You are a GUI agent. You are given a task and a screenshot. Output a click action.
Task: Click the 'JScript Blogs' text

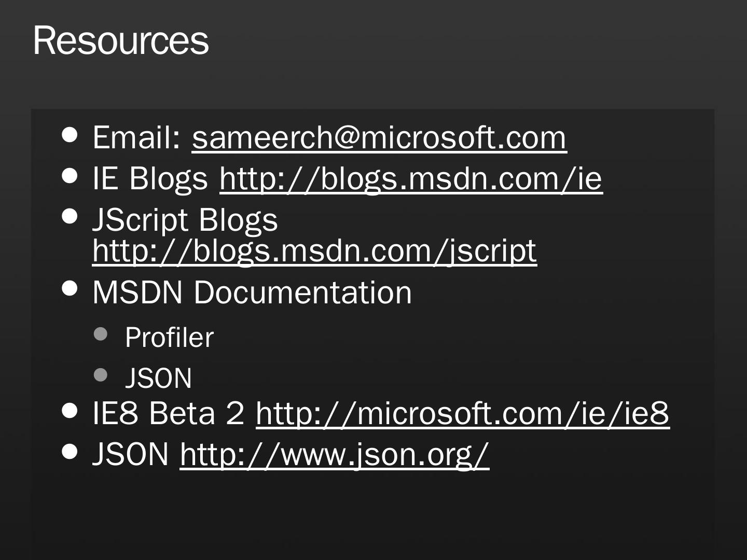click(x=185, y=220)
